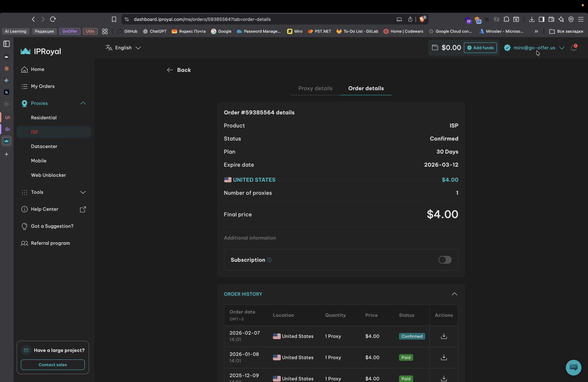Viewport: 588px width, 382px height.
Task: Open account menu miro@go-offer.us
Action: click(x=534, y=48)
